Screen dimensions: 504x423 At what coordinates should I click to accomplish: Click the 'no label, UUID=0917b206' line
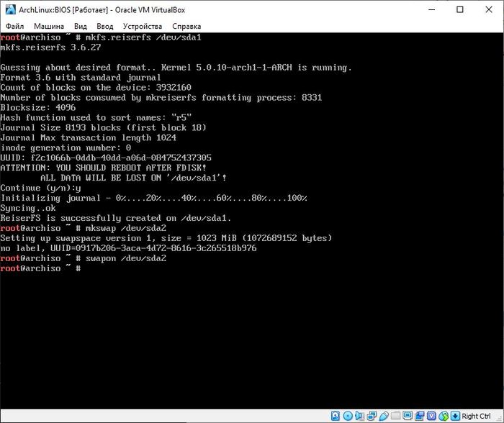point(128,248)
